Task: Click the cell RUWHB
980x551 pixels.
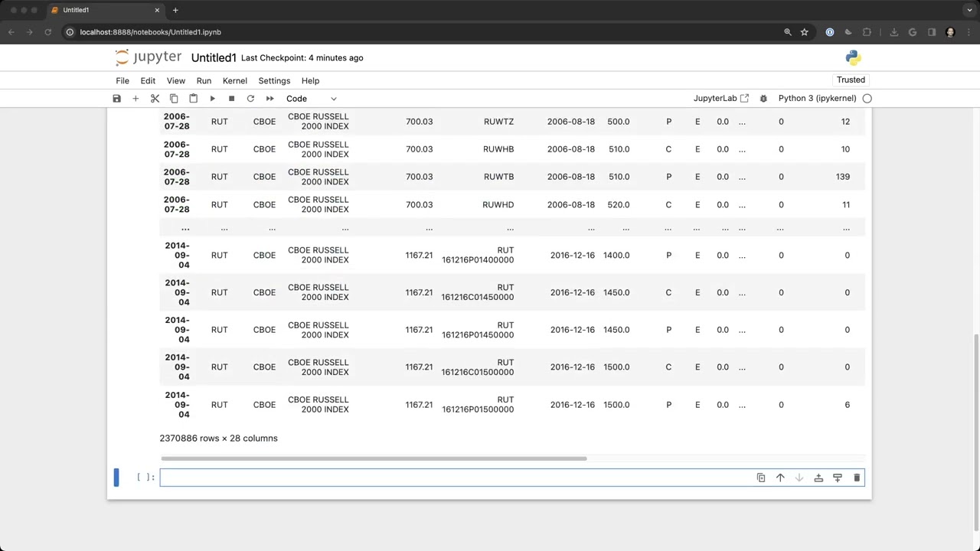Action: tap(498, 149)
